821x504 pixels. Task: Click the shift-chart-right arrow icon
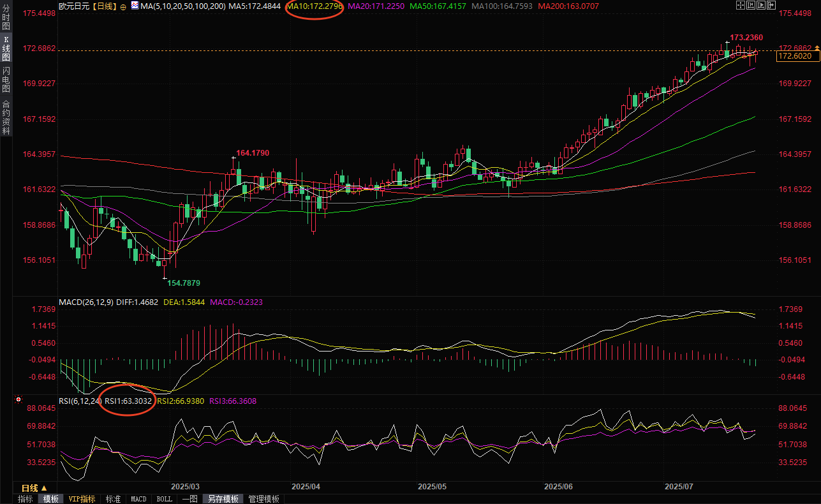pyautogui.click(x=771, y=5)
